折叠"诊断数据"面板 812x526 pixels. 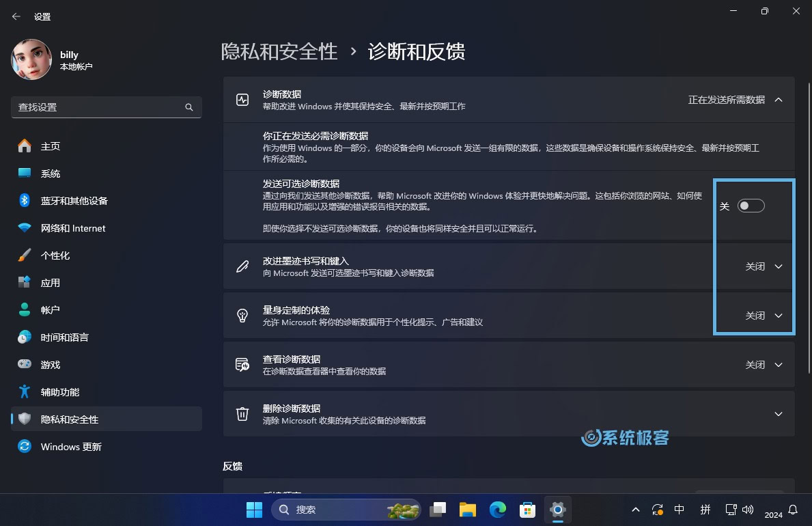(x=779, y=99)
